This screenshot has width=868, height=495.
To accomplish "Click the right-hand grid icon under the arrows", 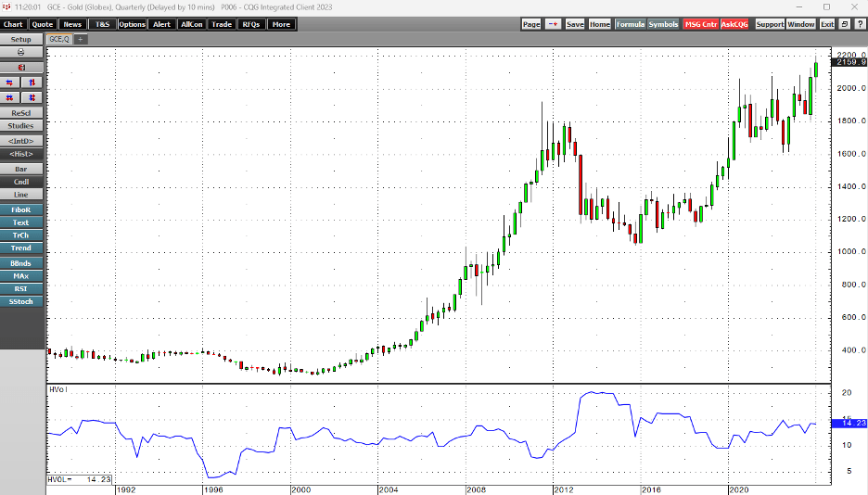I will point(33,97).
